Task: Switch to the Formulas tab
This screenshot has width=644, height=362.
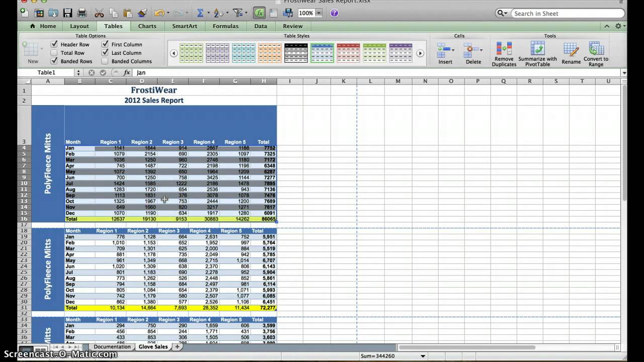Action: 225,26
